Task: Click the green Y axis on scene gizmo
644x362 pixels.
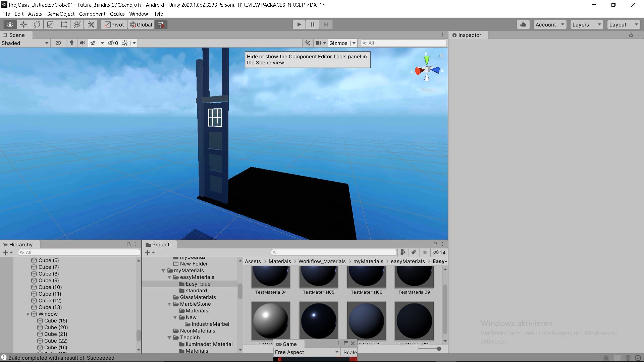Action: tap(427, 60)
